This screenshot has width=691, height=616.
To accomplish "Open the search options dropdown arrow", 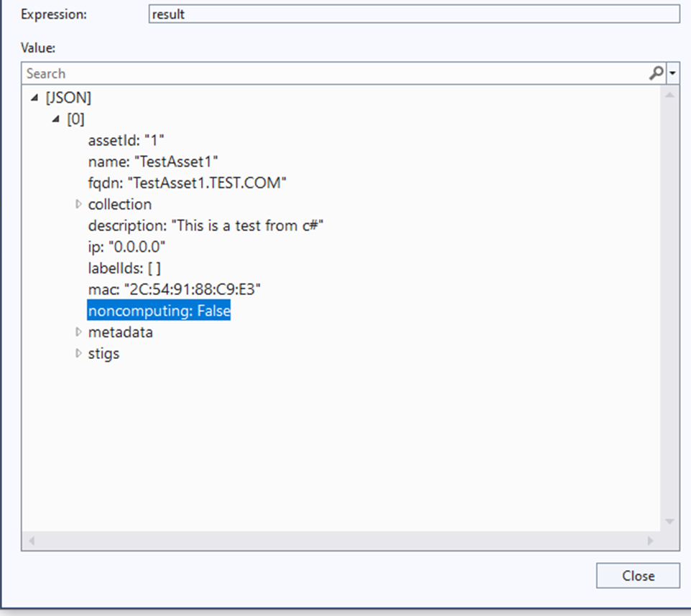I will pyautogui.click(x=672, y=73).
